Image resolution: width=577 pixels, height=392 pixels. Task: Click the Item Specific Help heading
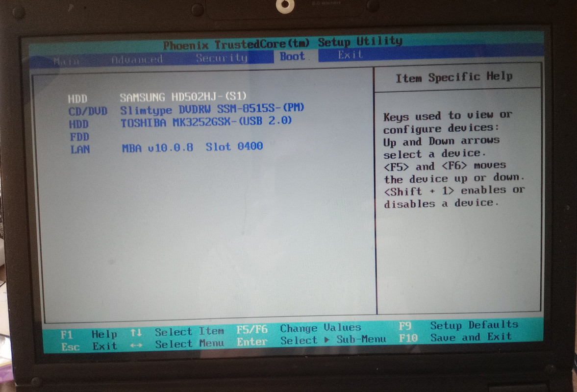point(454,77)
